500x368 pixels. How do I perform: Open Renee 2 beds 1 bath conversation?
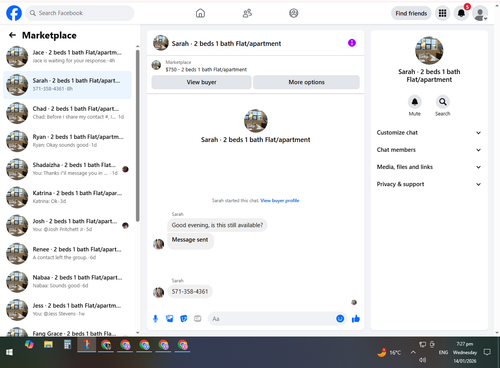67,253
